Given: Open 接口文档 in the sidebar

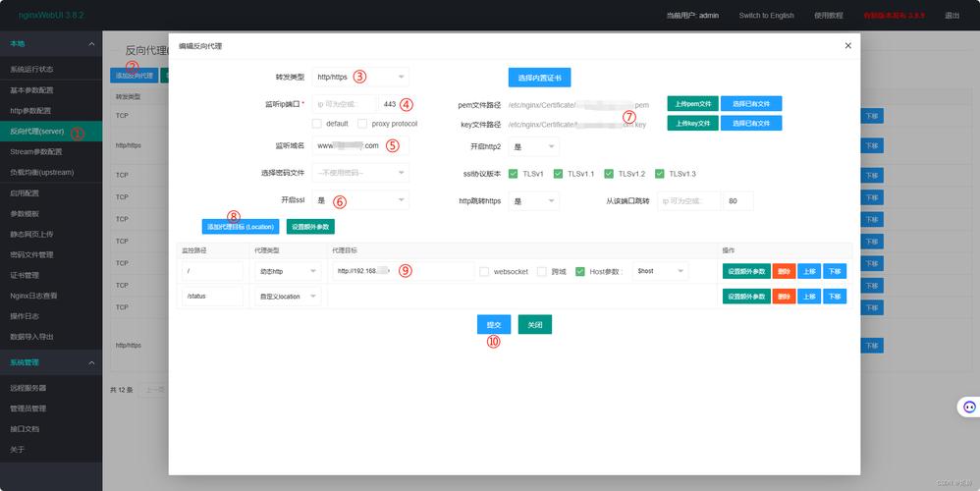Looking at the screenshot, I should pos(51,429).
